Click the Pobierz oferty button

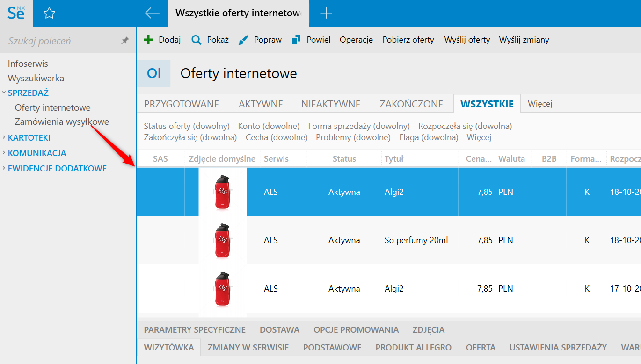pyautogui.click(x=408, y=40)
